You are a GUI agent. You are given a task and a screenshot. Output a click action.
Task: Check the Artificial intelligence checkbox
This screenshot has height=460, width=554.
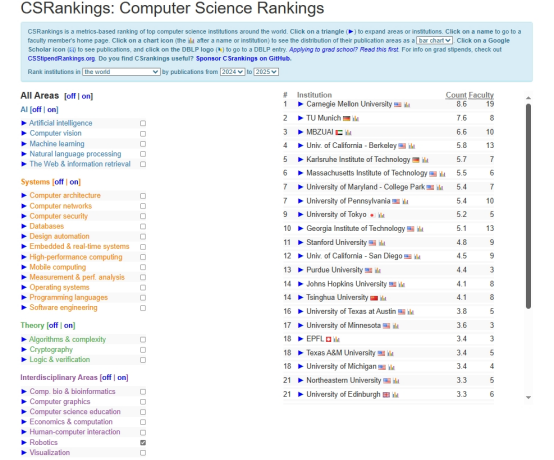click(x=143, y=123)
